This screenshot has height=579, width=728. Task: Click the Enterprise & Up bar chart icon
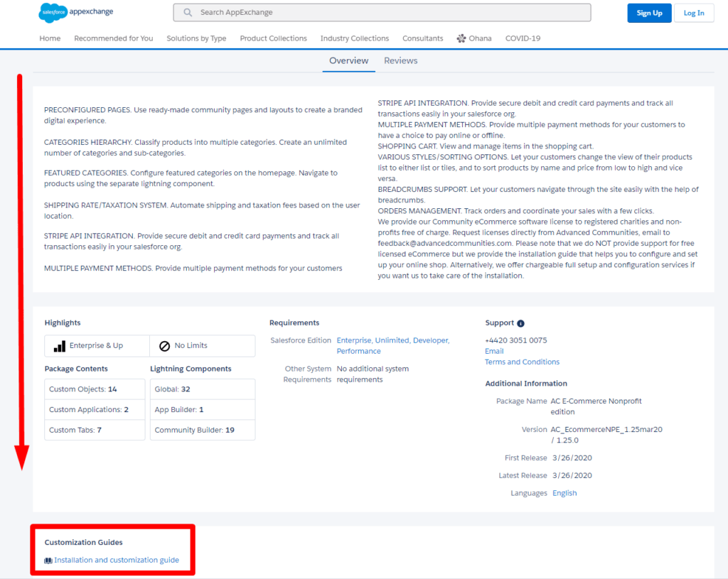(x=59, y=346)
